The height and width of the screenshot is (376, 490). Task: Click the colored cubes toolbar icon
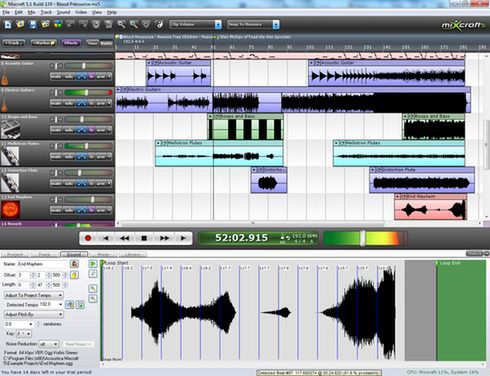tap(58, 24)
